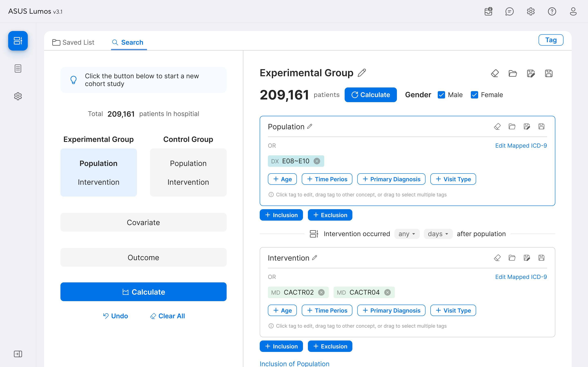Viewport: 588px width, 367px height.
Task: Click the pencil icon next to Experimental Group
Action: (x=362, y=73)
